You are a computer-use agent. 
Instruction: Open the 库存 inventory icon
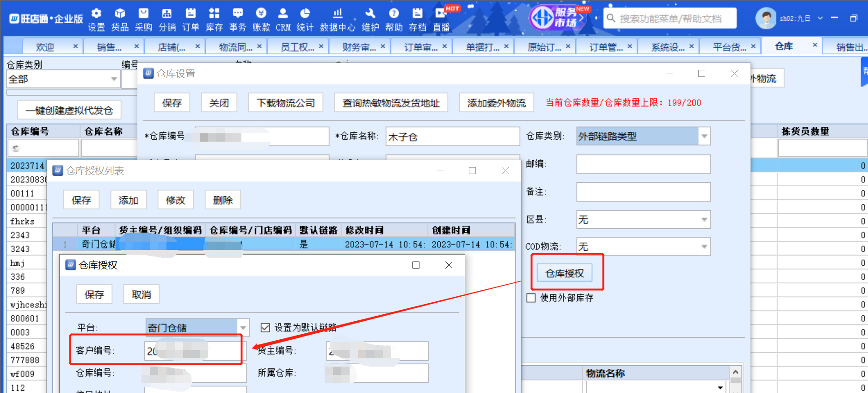tap(214, 19)
